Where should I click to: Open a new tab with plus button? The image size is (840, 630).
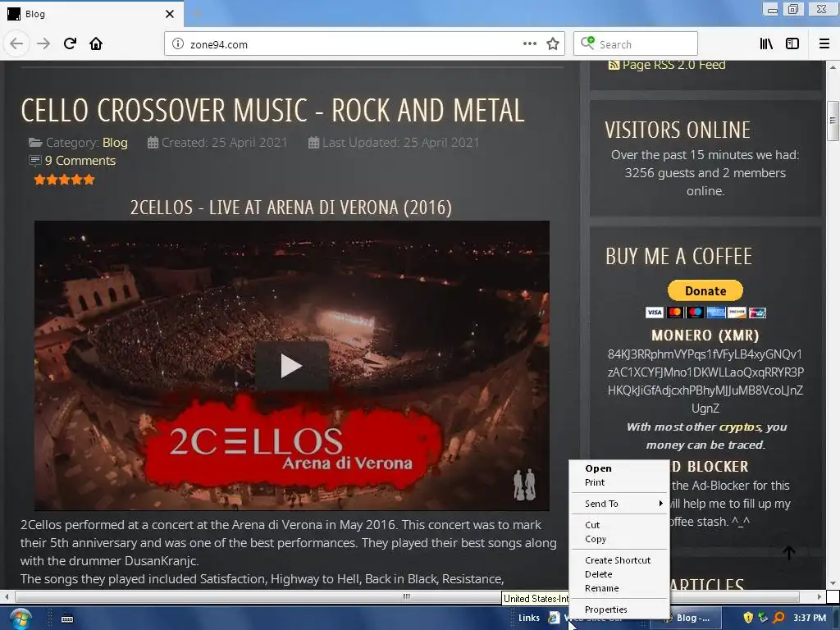click(x=197, y=14)
